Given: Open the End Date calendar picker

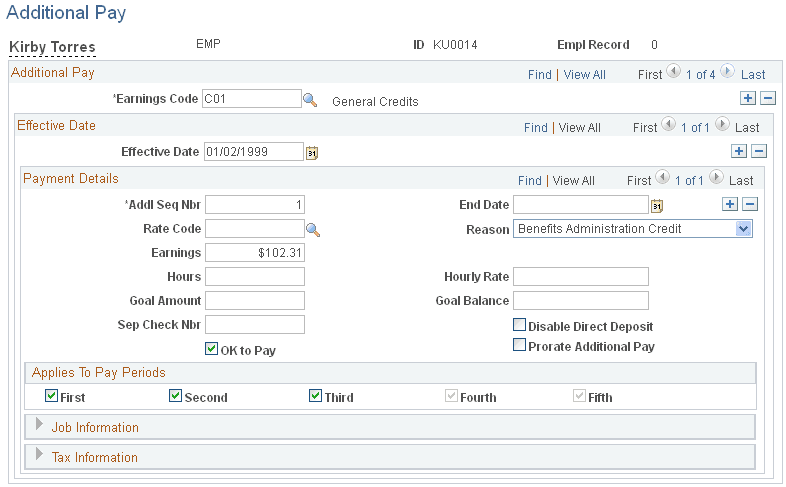Looking at the screenshot, I should [657, 205].
